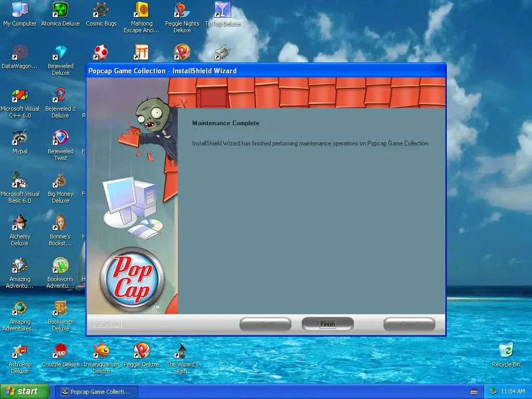Click the Mypal raccoon desktop icon

click(20, 142)
